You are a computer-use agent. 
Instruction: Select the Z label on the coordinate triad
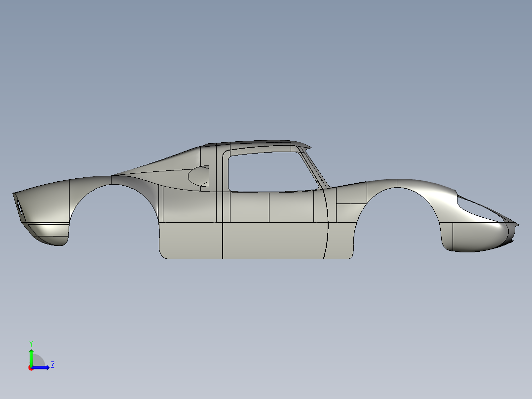(51, 366)
